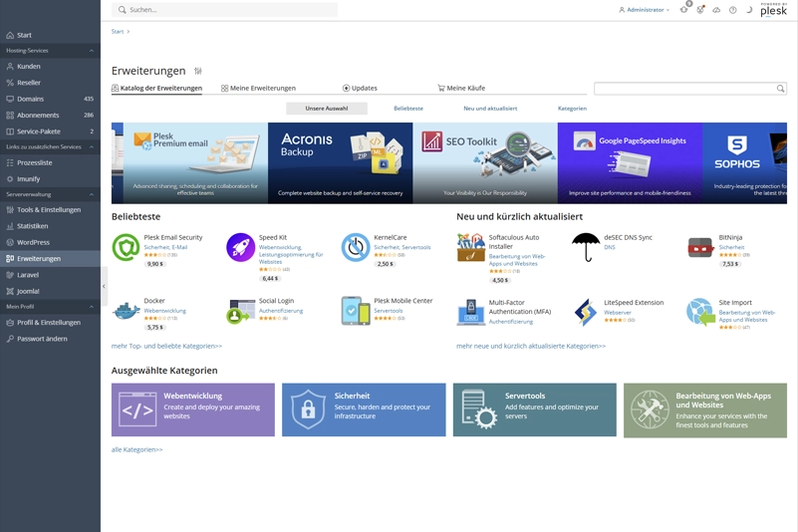The width and height of the screenshot is (798, 532).
Task: Open Laravel in the sidebar
Action: point(50,275)
